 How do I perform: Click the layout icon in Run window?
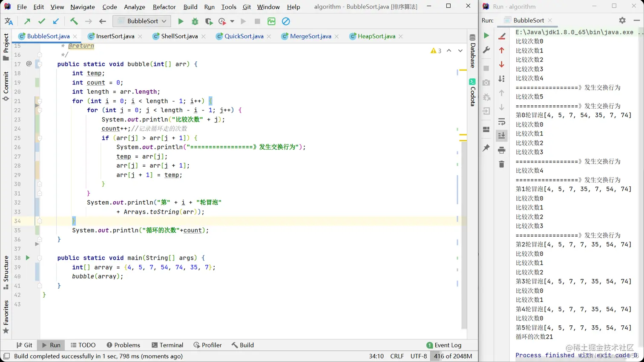click(x=486, y=129)
